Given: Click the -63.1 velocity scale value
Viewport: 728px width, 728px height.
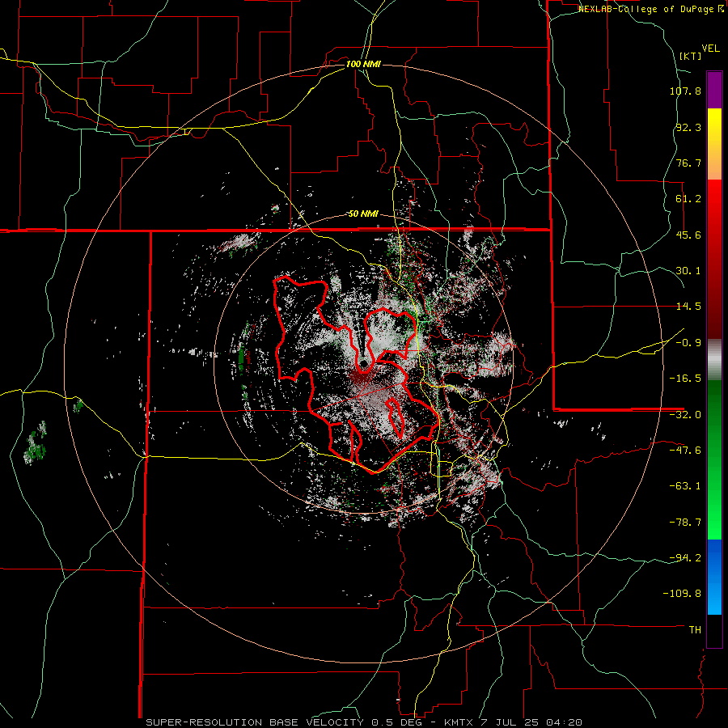Looking at the screenshot, I should point(685,486).
